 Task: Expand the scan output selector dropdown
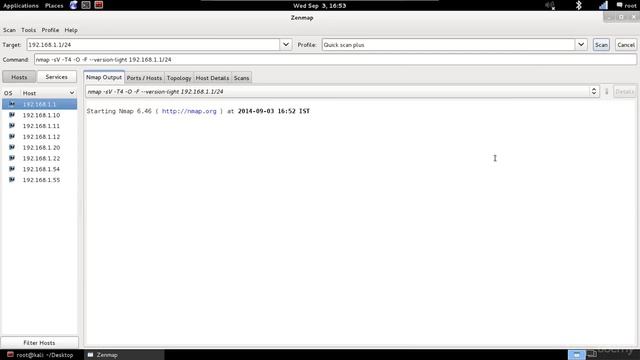coord(594,91)
